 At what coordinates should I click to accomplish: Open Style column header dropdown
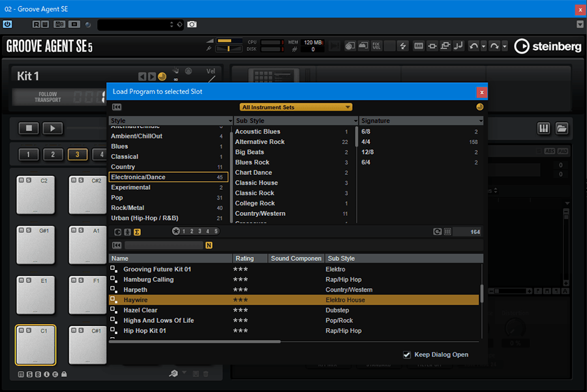[x=230, y=121]
